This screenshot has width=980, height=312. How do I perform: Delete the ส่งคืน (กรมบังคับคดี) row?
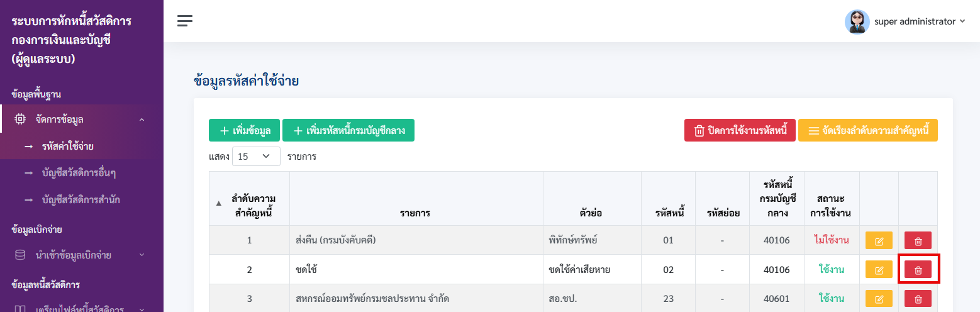coord(918,240)
